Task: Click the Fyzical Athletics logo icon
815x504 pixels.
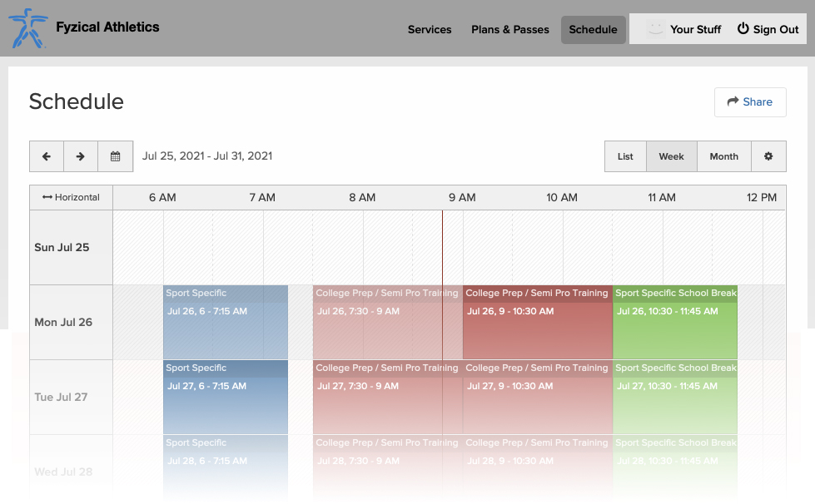Action: click(27, 28)
